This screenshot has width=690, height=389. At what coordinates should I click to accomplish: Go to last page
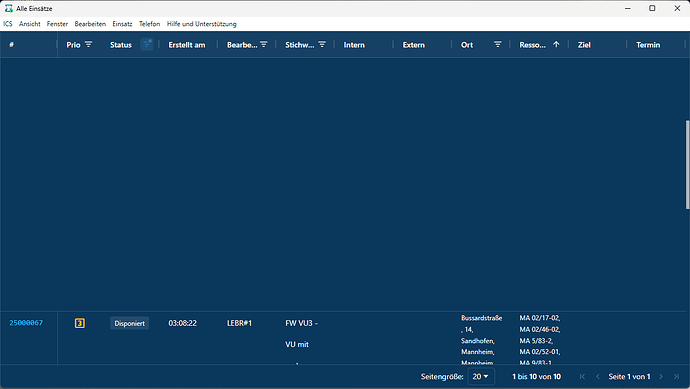point(676,377)
